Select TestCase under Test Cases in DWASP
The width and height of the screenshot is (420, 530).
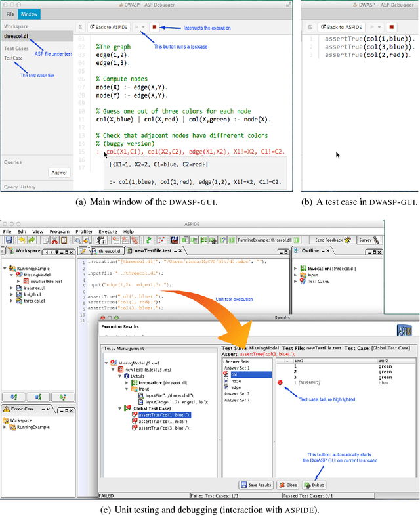click(x=14, y=58)
